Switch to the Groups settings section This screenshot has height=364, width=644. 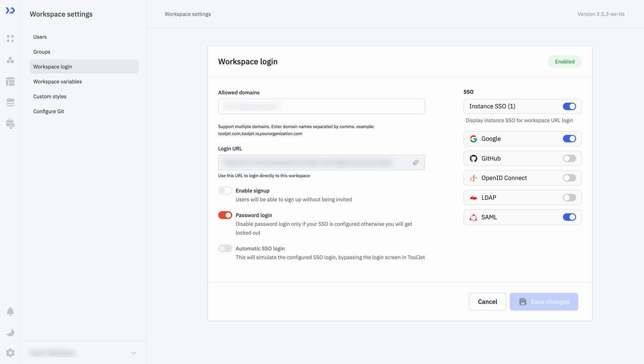42,52
